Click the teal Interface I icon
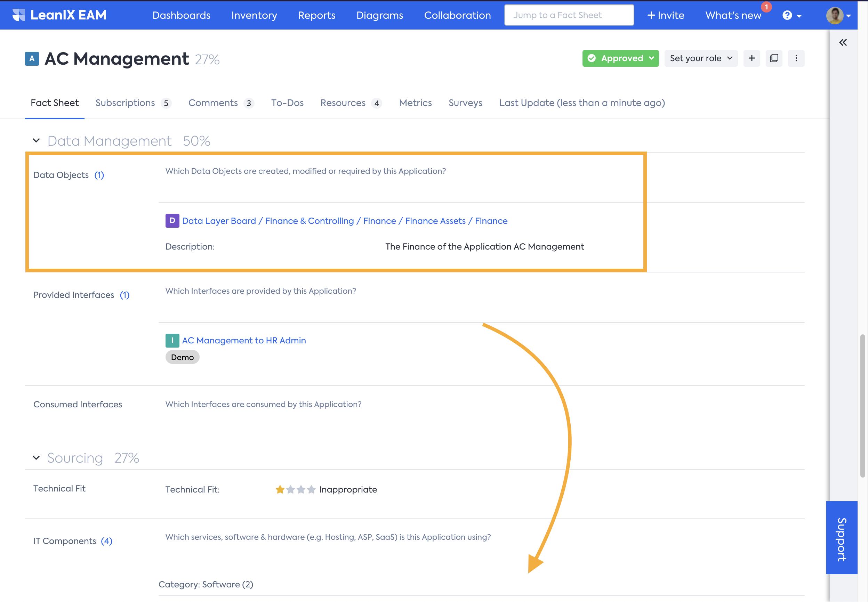Screen dimensions: 868x602 172,340
